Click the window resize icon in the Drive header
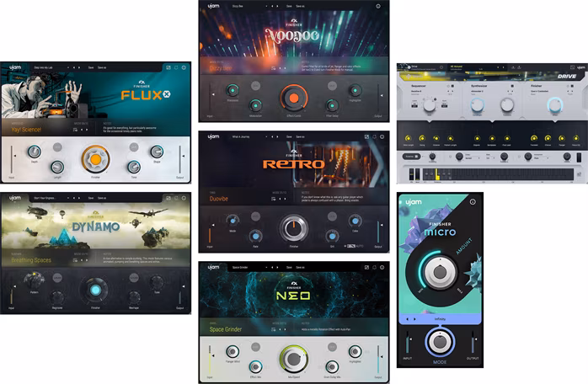This screenshot has height=384, width=588. pyautogui.click(x=572, y=67)
